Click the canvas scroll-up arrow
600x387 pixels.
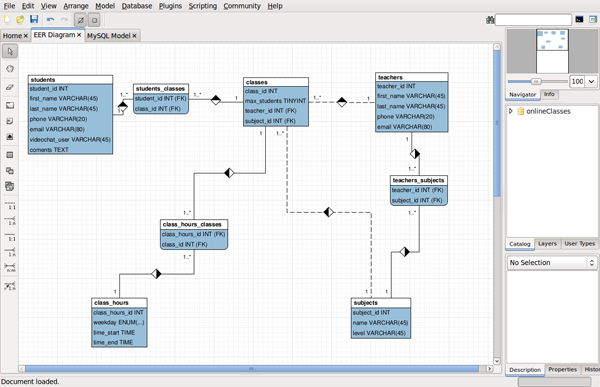(497, 47)
